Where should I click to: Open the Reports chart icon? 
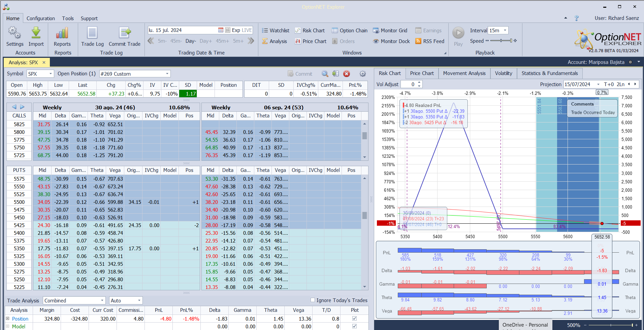(62, 33)
